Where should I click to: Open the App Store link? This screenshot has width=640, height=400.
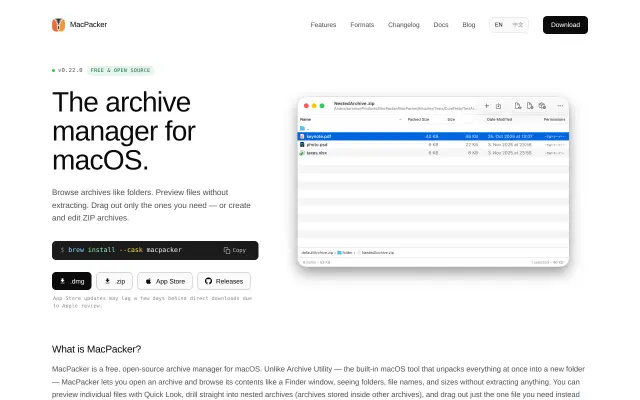pos(165,281)
